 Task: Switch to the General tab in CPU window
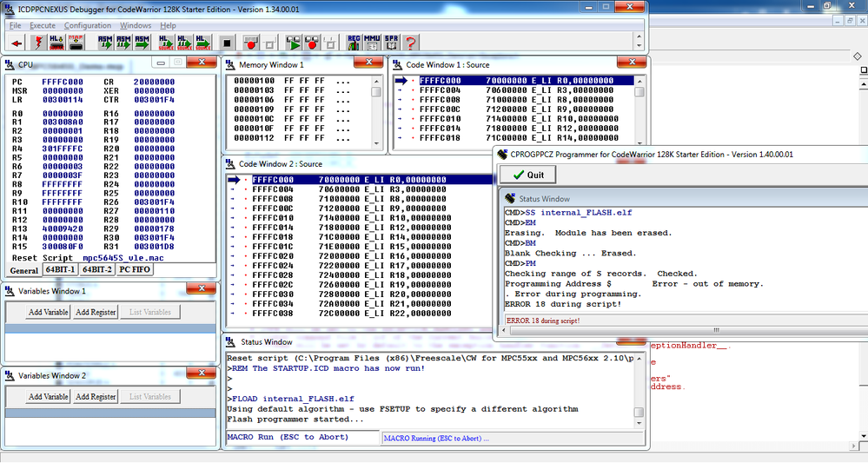[23, 270]
